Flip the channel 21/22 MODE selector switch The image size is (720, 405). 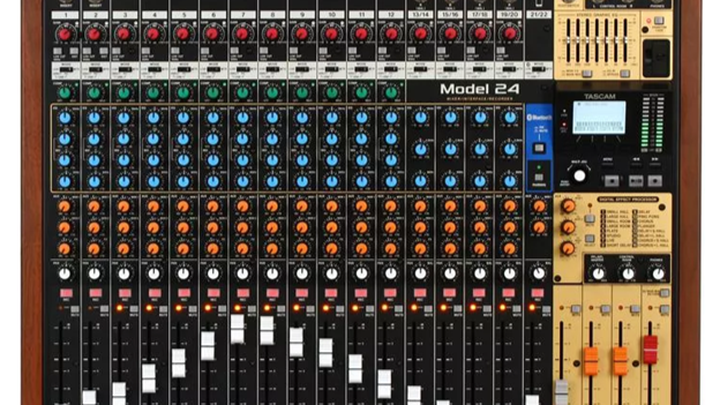pos(539,70)
